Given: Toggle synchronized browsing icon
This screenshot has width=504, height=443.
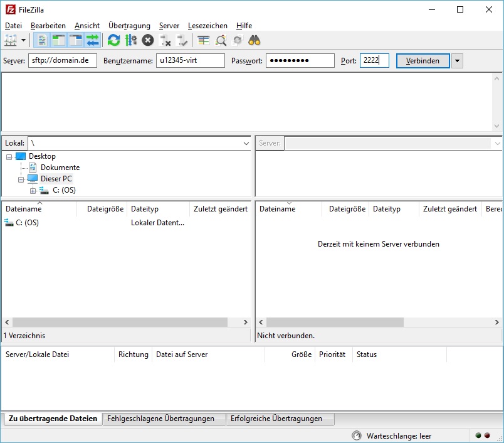Looking at the screenshot, I should coord(238,41).
